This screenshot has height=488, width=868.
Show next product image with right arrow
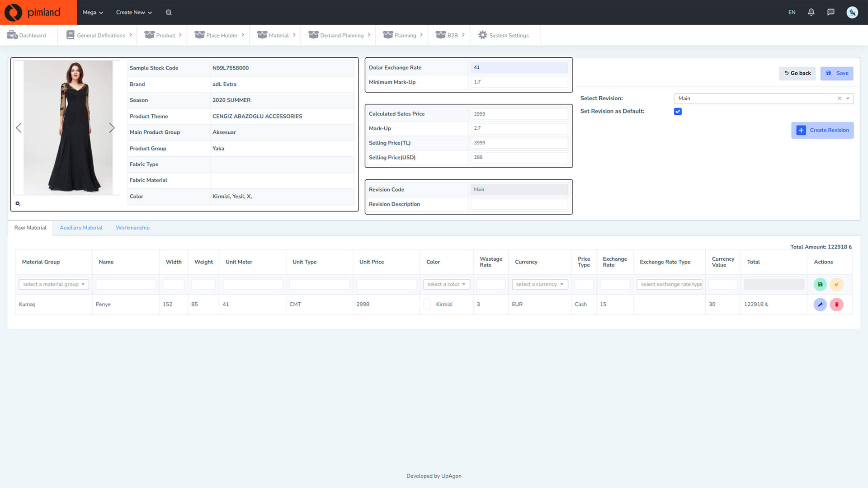click(x=112, y=128)
